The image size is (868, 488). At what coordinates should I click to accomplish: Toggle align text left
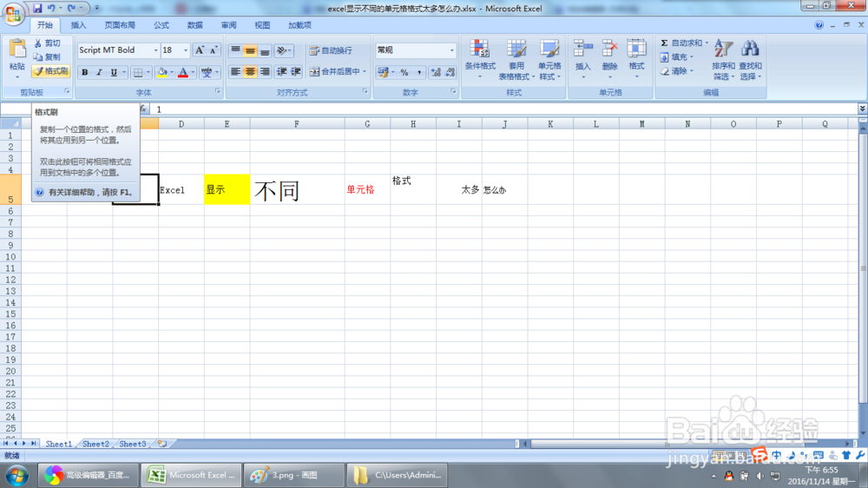click(x=235, y=72)
